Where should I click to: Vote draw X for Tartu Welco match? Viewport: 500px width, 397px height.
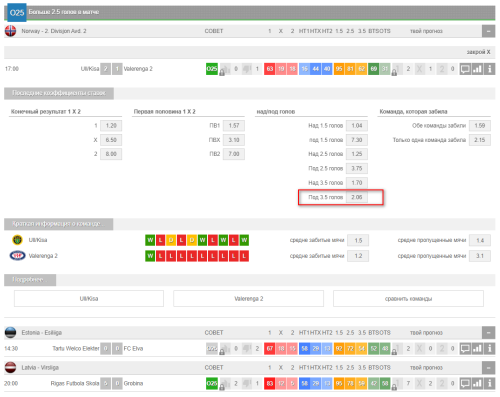419,349
